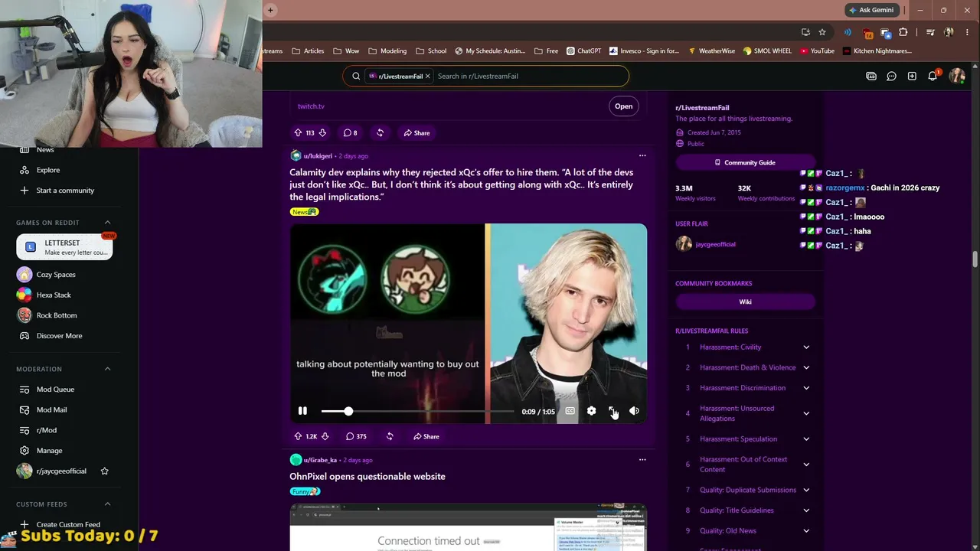Open the Reddit user avatar menu
The image size is (980, 551).
click(x=957, y=76)
